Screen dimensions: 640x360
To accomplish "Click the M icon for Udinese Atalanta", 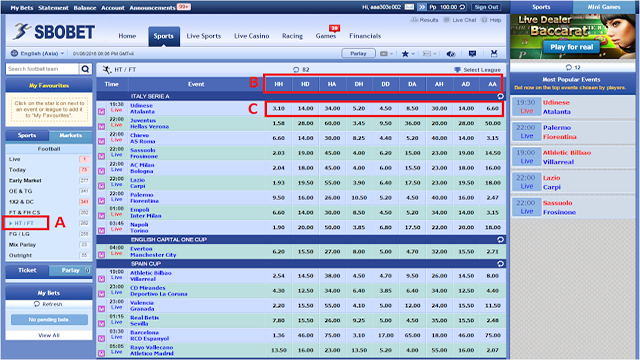I will [101, 111].
